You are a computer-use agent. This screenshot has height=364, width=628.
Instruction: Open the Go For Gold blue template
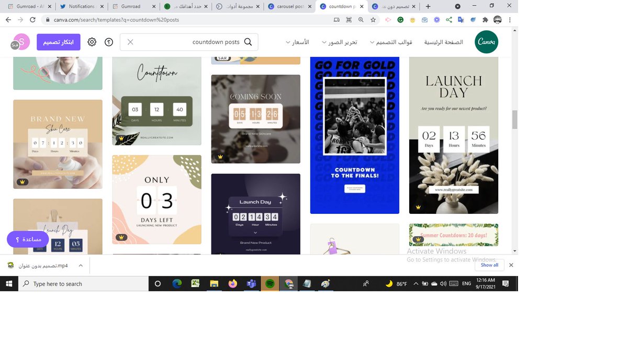355,135
